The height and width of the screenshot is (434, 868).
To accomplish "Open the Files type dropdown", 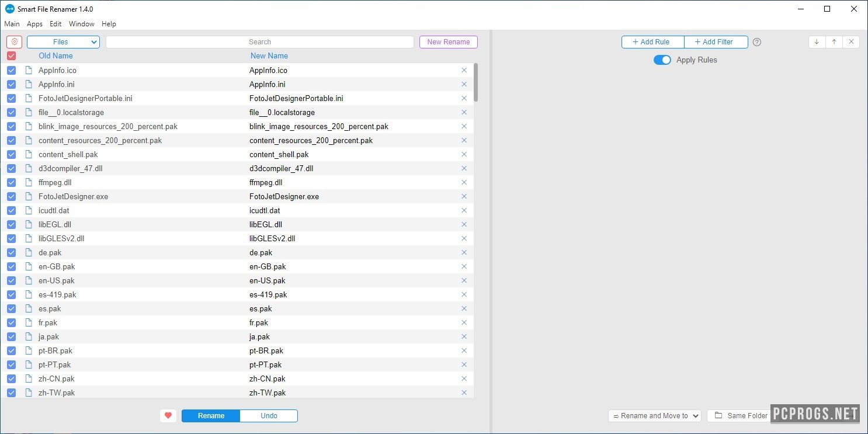I will (63, 42).
